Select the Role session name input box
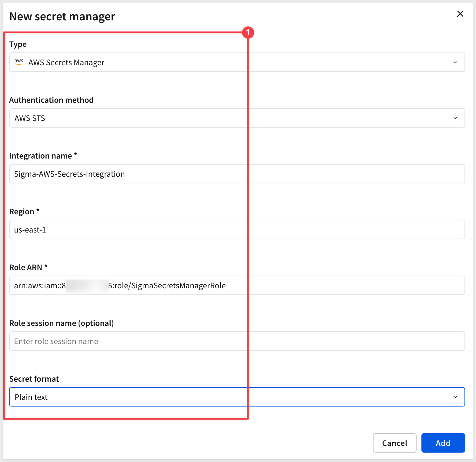The height and width of the screenshot is (462, 476). pyautogui.click(x=237, y=341)
